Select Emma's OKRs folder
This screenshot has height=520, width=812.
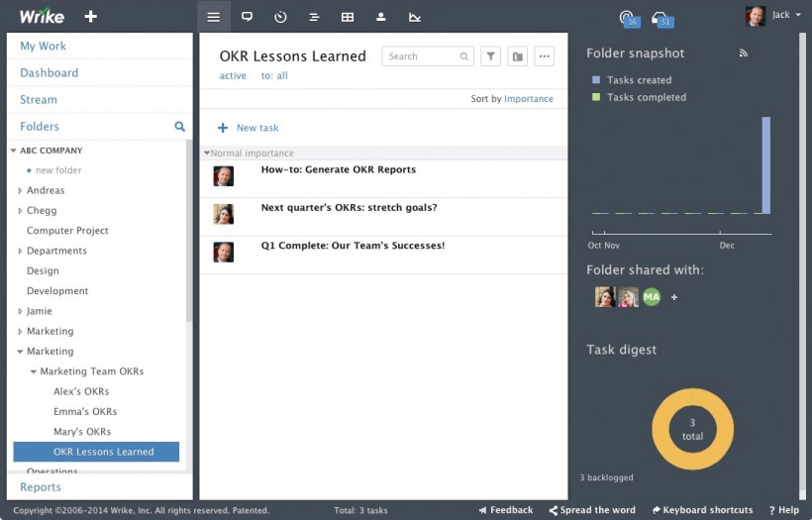point(85,412)
